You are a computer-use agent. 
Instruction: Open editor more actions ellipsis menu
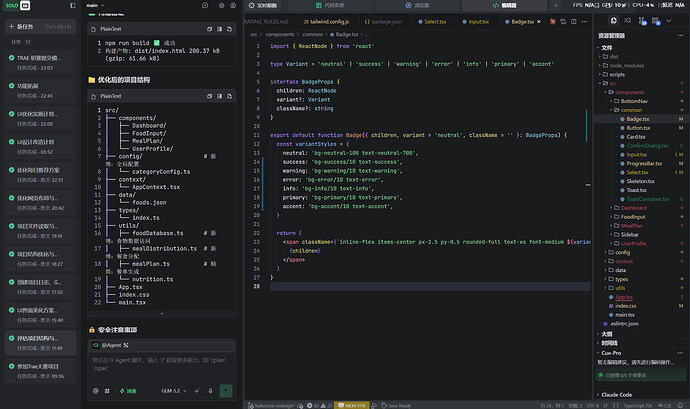pos(584,22)
